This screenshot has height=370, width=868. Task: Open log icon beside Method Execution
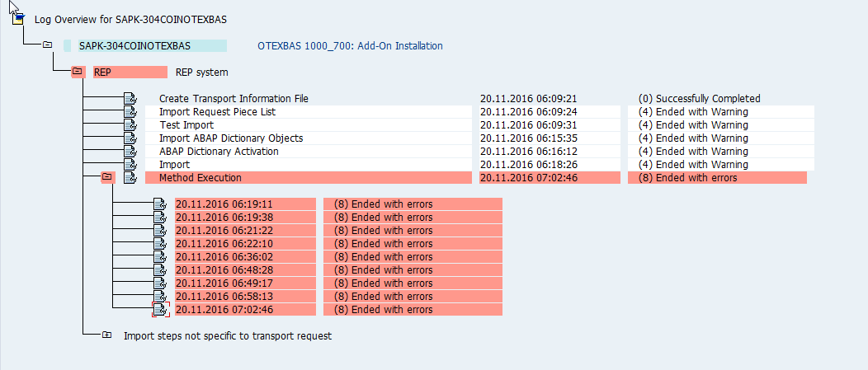(x=130, y=177)
